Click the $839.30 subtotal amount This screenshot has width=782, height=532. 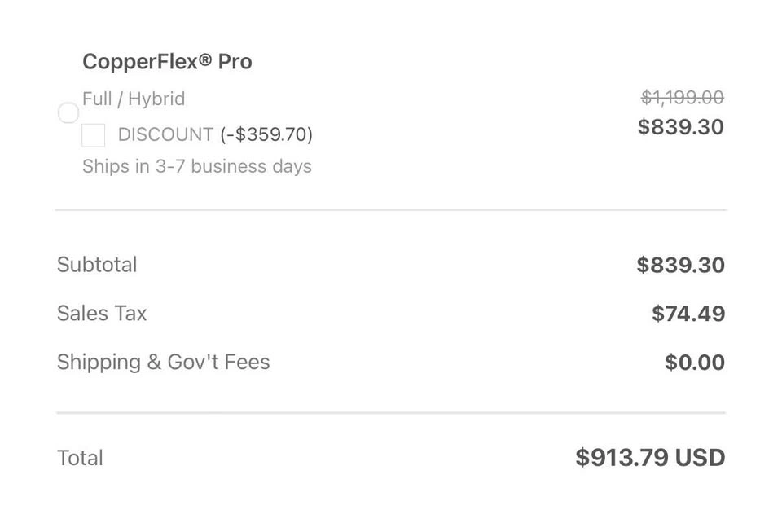click(680, 265)
